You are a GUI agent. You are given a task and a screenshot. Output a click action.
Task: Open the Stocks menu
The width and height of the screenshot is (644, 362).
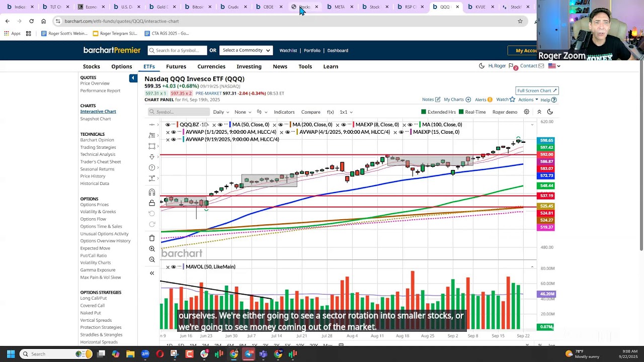coord(91,66)
